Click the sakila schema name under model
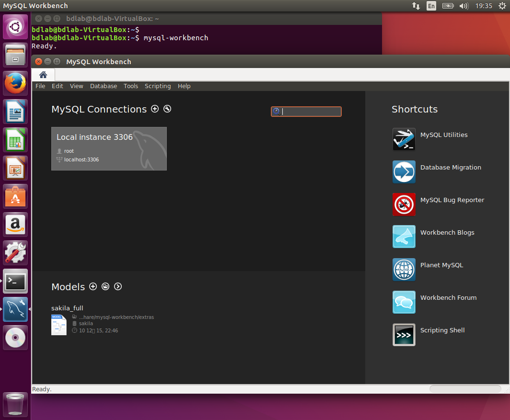510x420 pixels. (86, 323)
